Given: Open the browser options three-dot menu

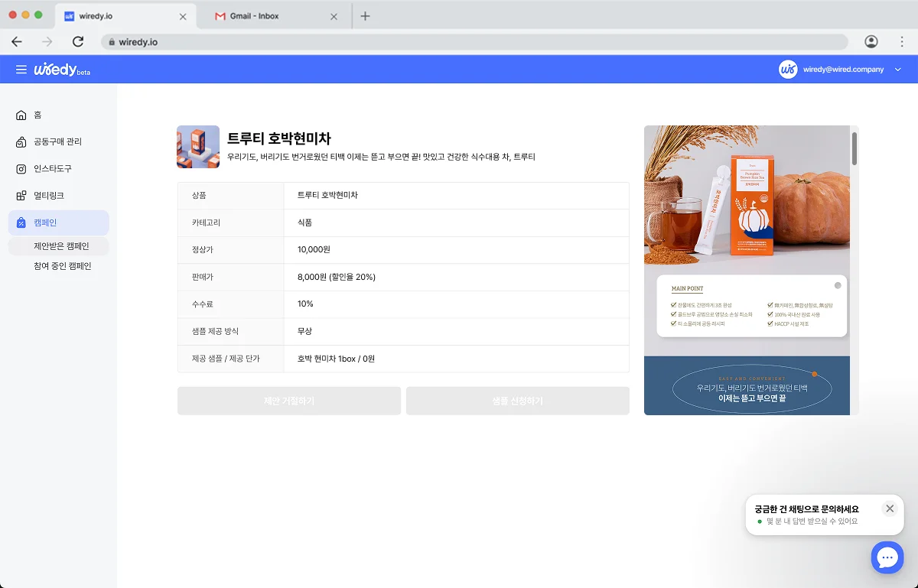Looking at the screenshot, I should pos(901,41).
